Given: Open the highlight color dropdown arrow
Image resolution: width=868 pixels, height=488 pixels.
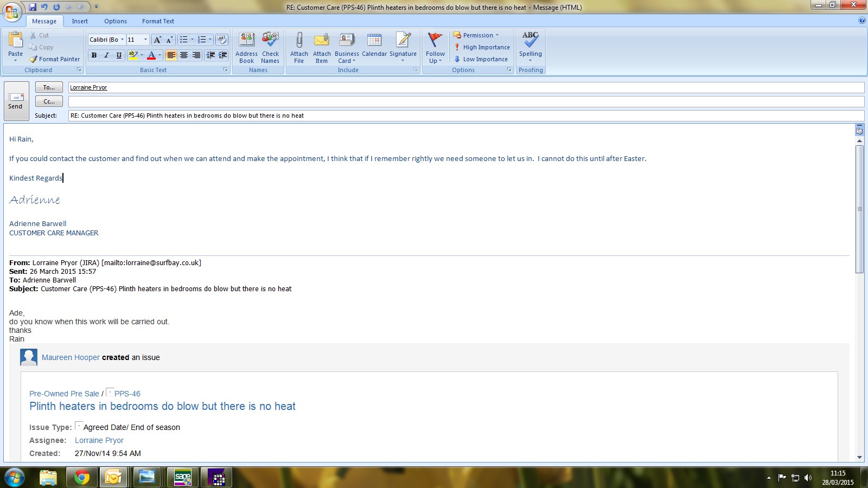Looking at the screenshot, I should (142, 55).
